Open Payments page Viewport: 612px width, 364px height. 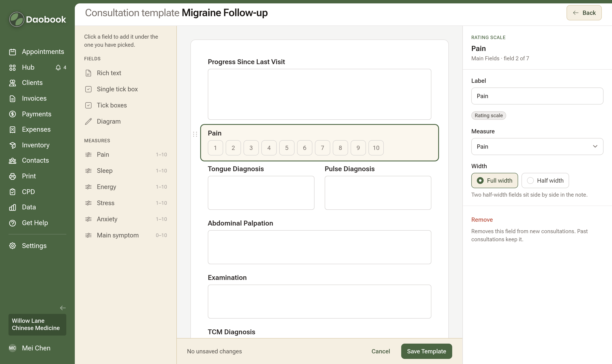pos(37,114)
